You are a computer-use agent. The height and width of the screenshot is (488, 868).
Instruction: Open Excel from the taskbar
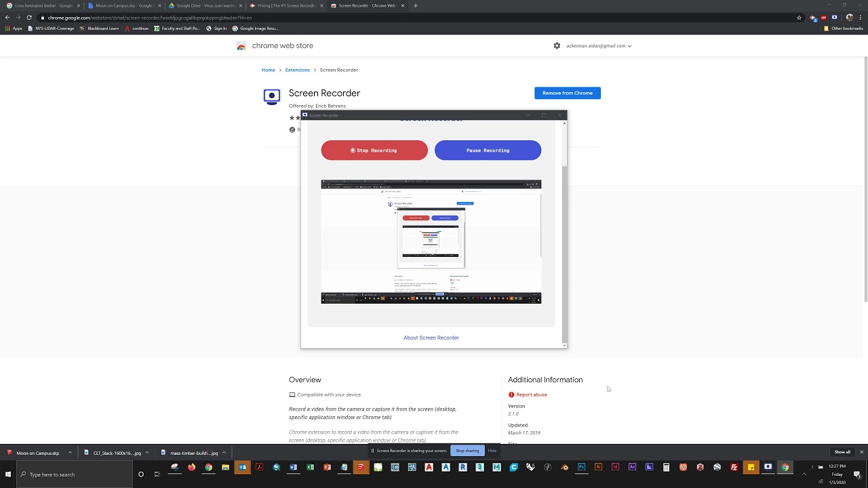pyautogui.click(x=310, y=467)
